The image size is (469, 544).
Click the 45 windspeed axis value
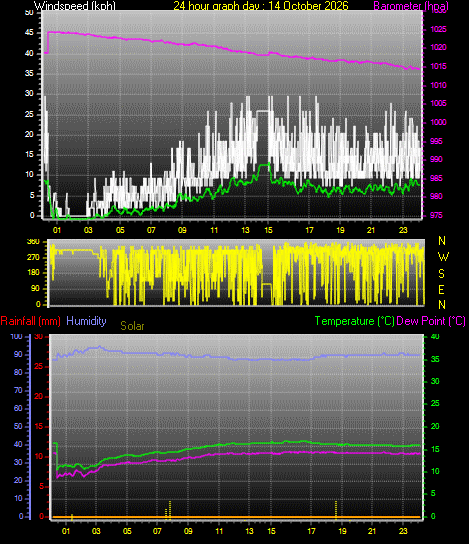(29, 33)
